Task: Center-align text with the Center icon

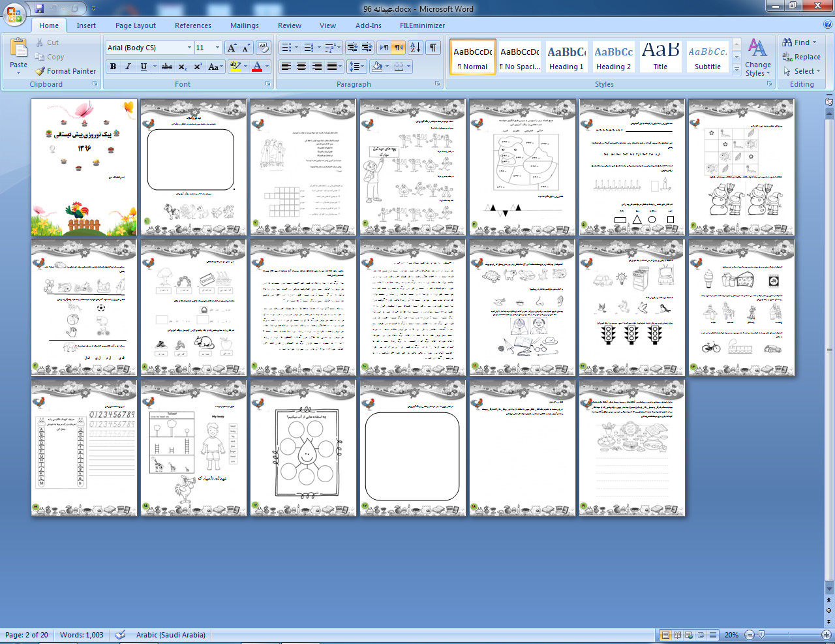Action: 301,67
